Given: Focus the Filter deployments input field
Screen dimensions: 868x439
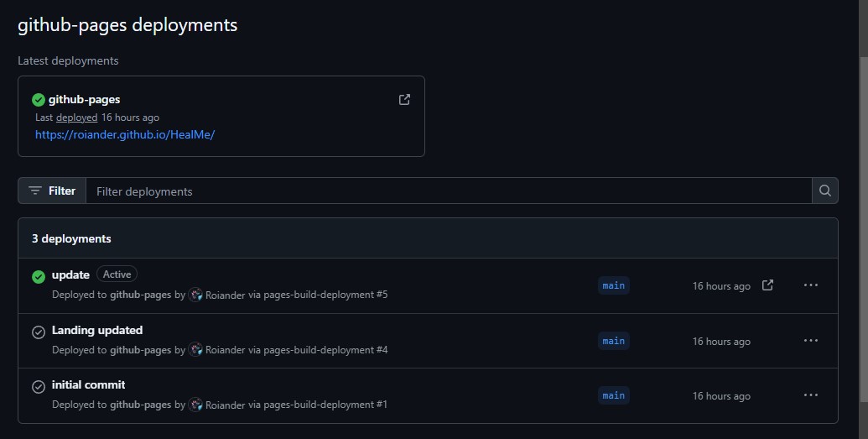Looking at the screenshot, I should click(x=449, y=191).
